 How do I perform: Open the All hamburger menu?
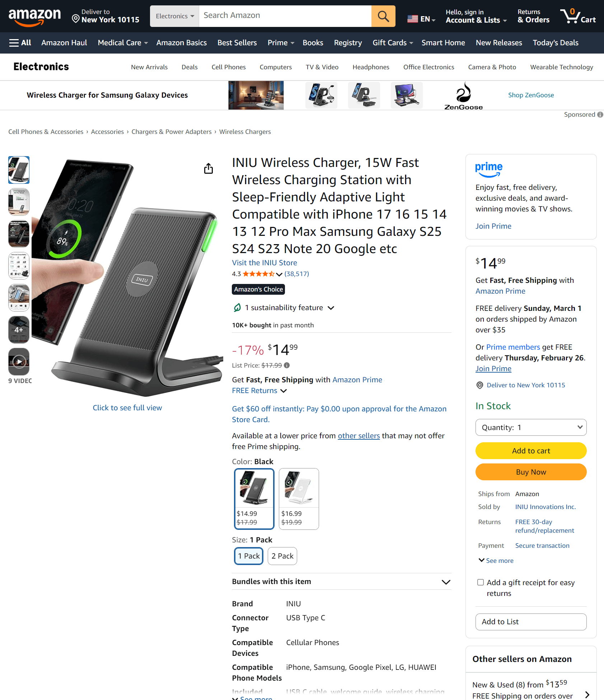tap(20, 43)
